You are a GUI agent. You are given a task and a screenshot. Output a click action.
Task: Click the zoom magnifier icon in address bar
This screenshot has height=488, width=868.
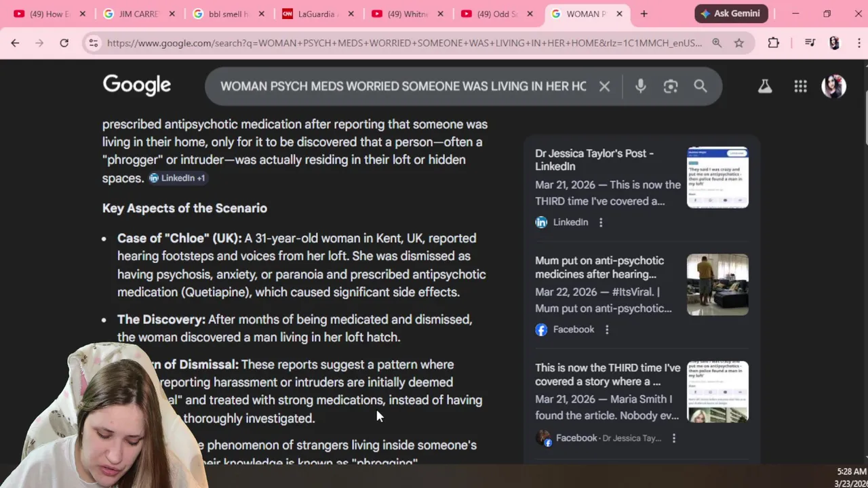[x=717, y=43]
